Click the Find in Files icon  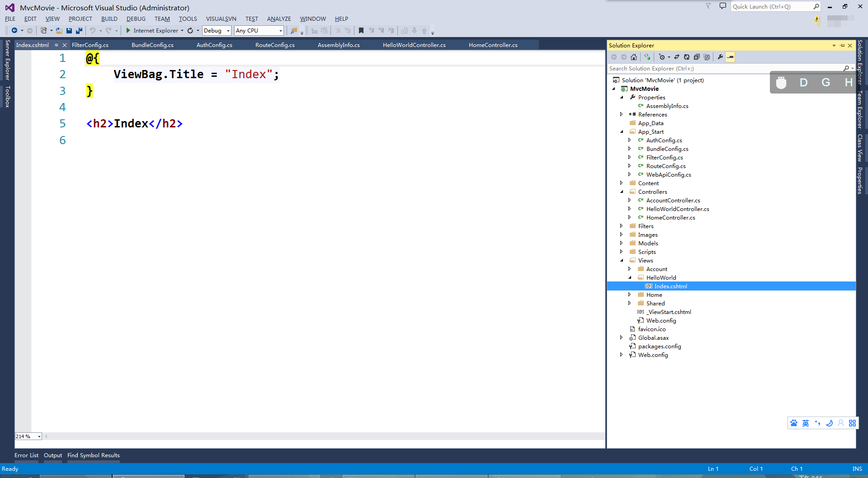pyautogui.click(x=294, y=31)
